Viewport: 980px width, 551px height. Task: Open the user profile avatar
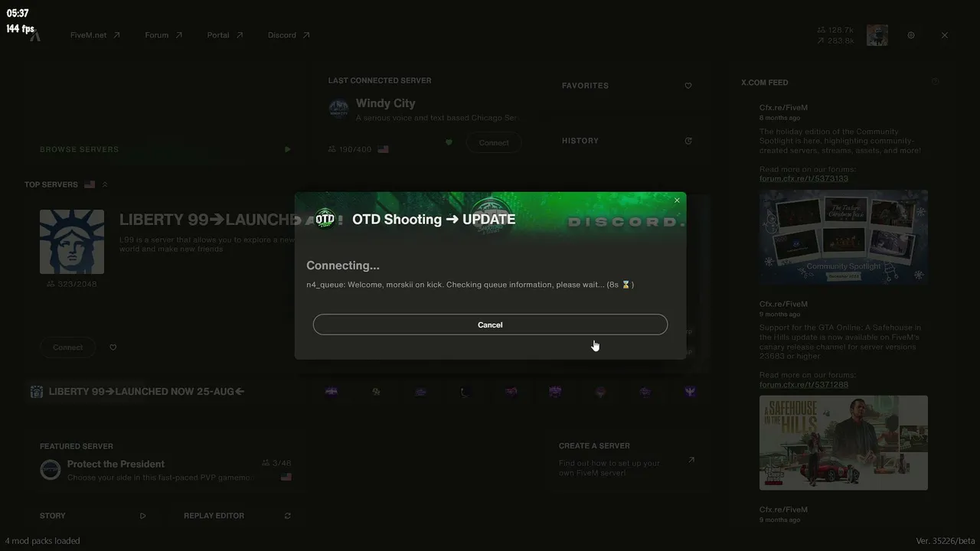(x=877, y=35)
